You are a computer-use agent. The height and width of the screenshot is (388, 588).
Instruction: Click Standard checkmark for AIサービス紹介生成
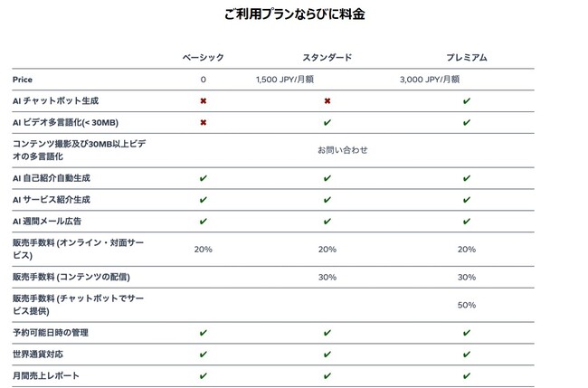click(327, 199)
